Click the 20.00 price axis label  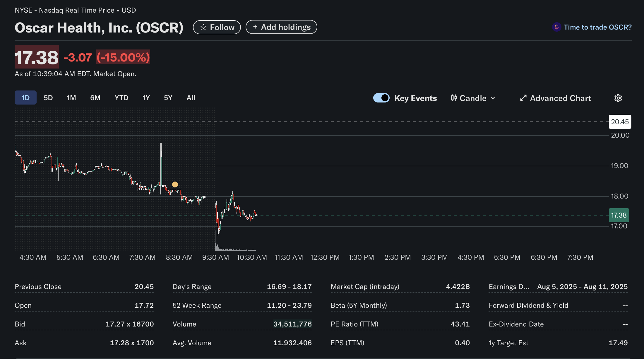coord(620,135)
